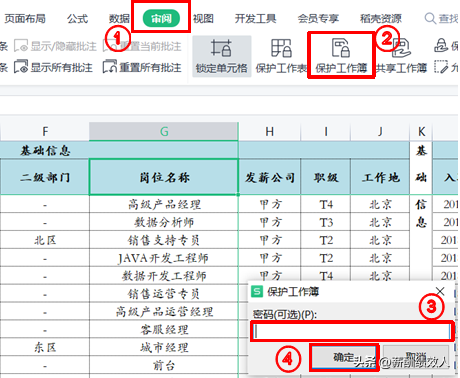Click 显示/隐藏批注 toggle comment
Image resolution: width=460 pixels, height=378 pixels.
(55, 46)
